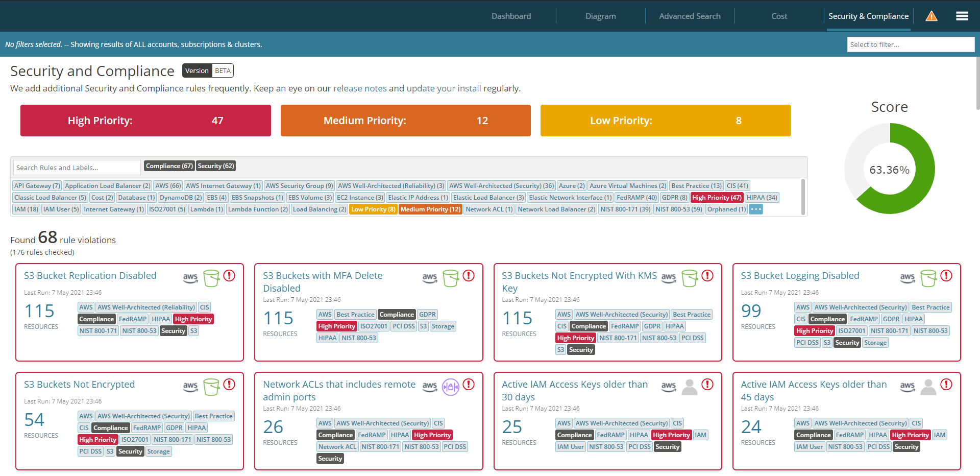This screenshot has width=980, height=476.
Task: Filter by Low Priority (8) label
Action: click(373, 209)
